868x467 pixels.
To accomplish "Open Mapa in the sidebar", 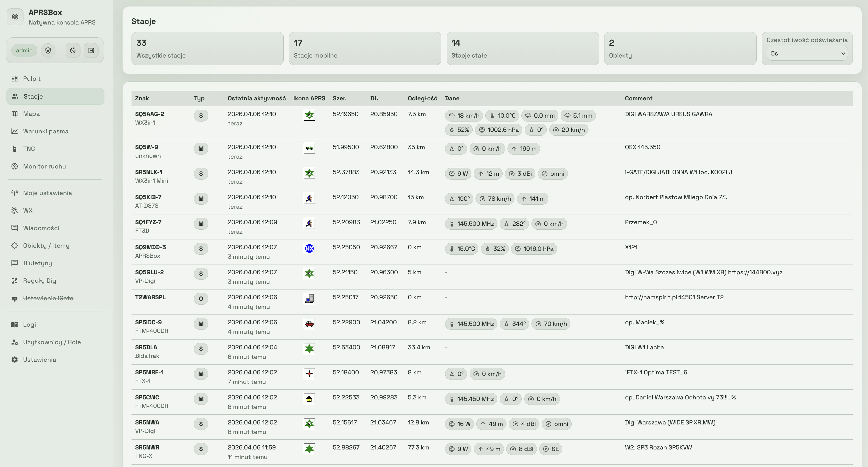I will click(x=31, y=114).
